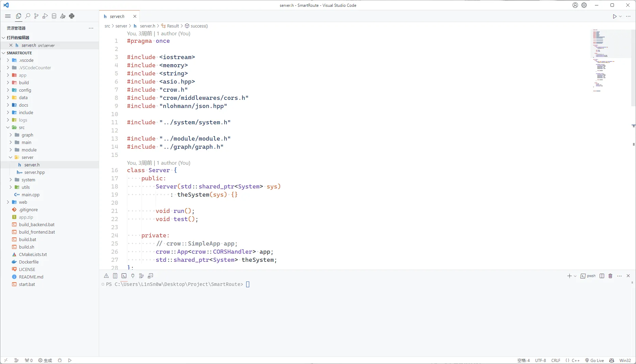Open the Run and Debug view
The height and width of the screenshot is (364, 636).
(x=45, y=16)
